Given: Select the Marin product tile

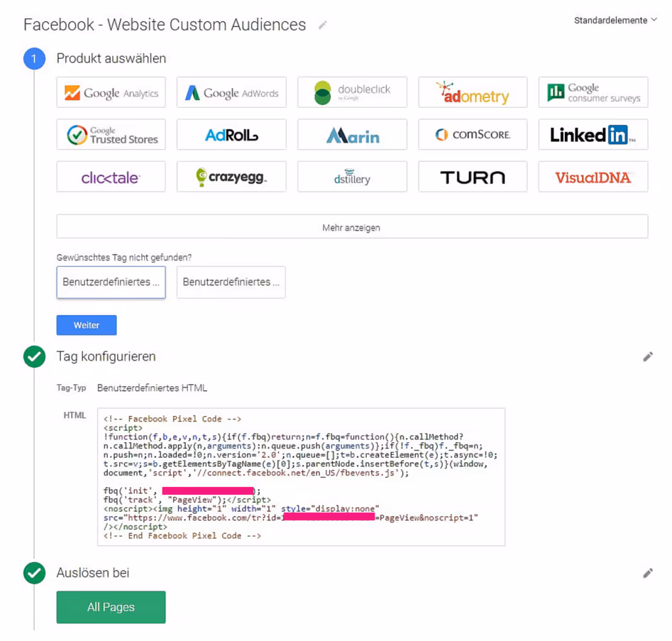Looking at the screenshot, I should point(352,135).
